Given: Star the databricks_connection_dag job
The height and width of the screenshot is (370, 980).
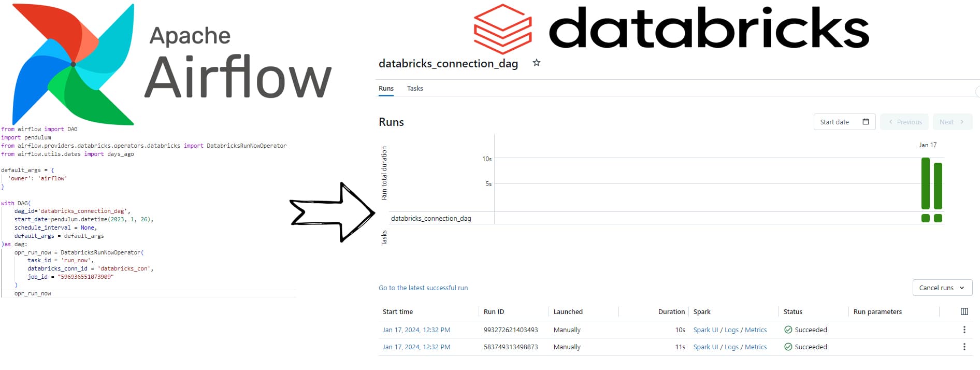Looking at the screenshot, I should [537, 63].
